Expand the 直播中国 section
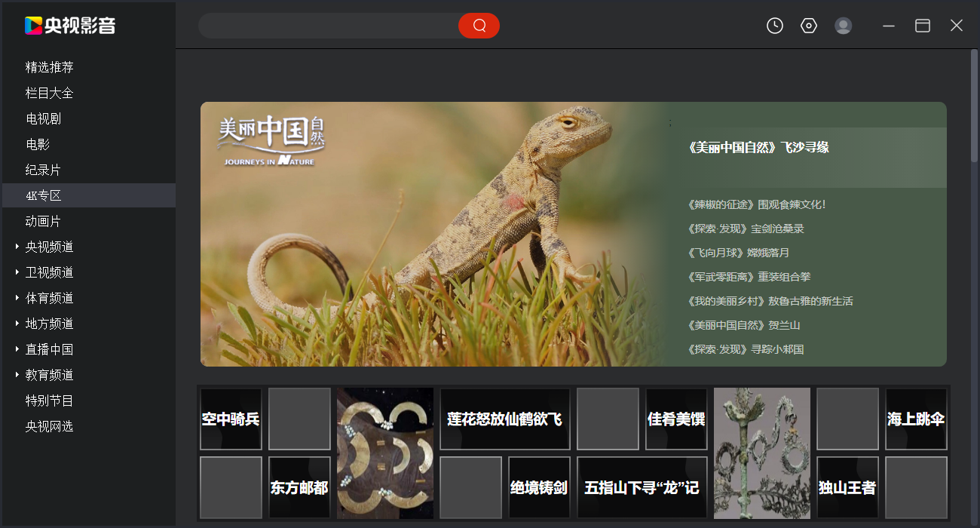This screenshot has height=528, width=980. coord(17,349)
